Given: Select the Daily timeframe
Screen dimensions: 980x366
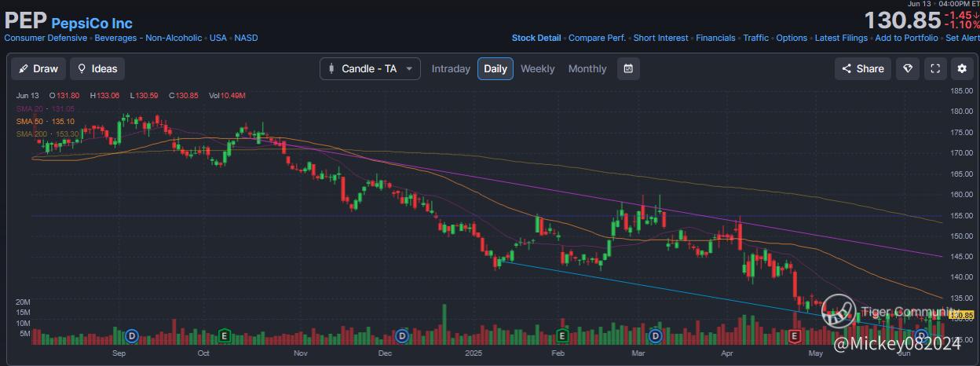Looking at the screenshot, I should [x=495, y=68].
